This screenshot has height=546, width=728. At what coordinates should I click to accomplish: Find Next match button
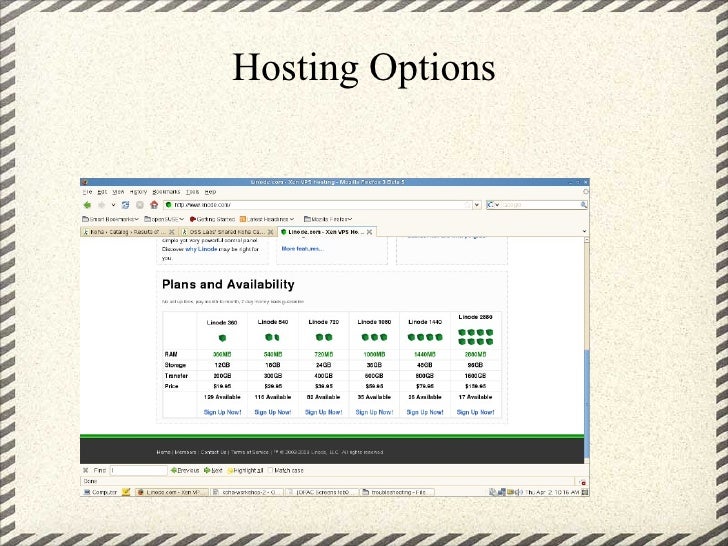(x=213, y=471)
